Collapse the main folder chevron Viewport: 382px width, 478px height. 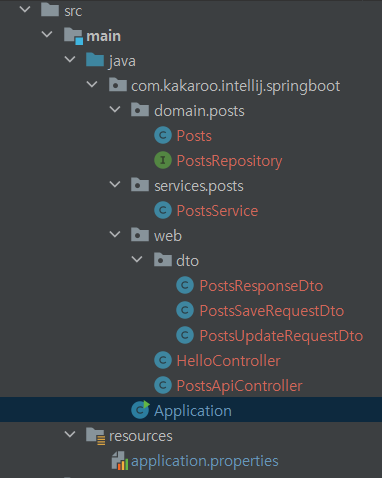[x=47, y=34]
